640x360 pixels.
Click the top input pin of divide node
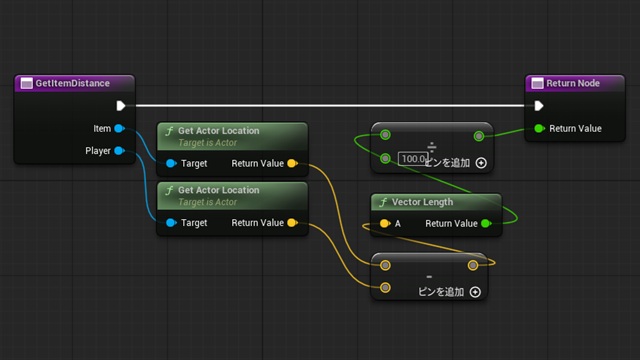[385, 135]
